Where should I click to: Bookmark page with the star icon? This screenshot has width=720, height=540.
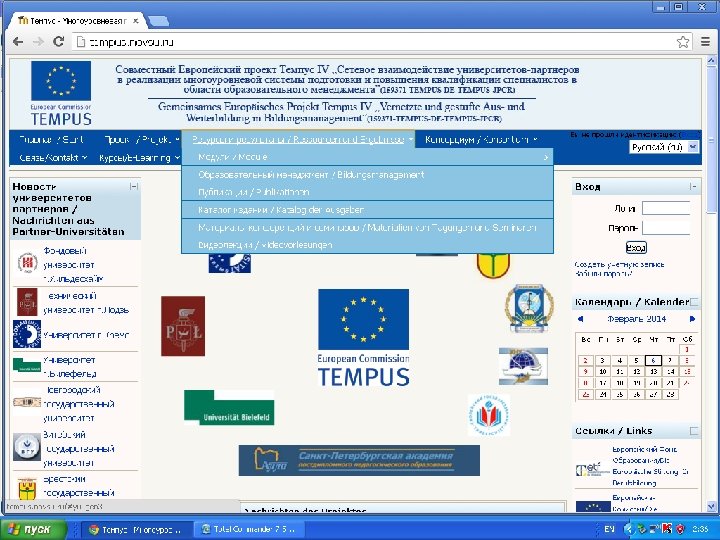click(683, 42)
